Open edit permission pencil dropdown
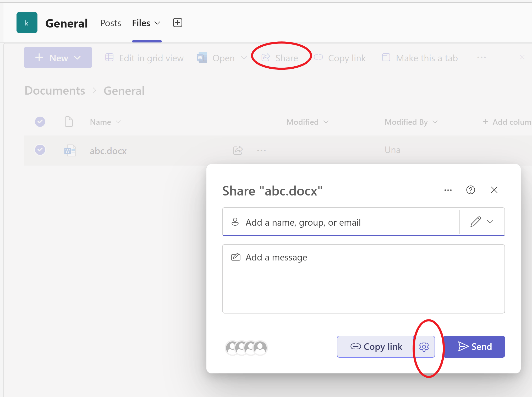 pyautogui.click(x=482, y=222)
